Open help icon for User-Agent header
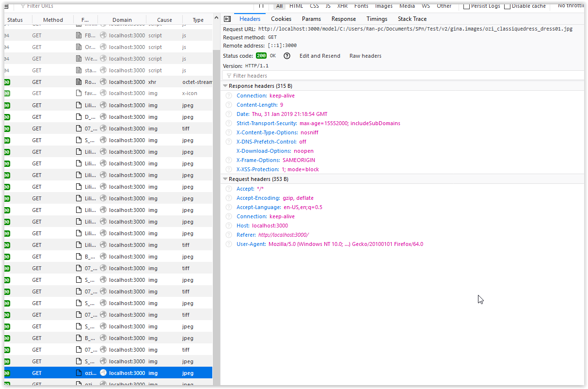The width and height of the screenshot is (588, 389). tap(229, 244)
